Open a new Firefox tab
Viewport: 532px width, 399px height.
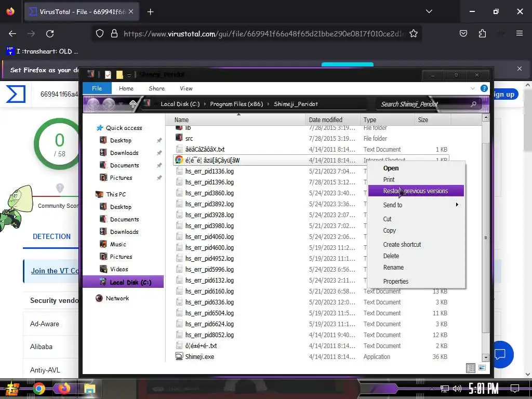(x=151, y=12)
